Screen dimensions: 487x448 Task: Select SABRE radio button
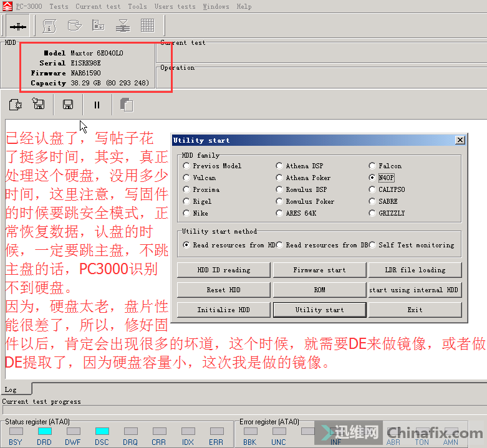point(383,201)
